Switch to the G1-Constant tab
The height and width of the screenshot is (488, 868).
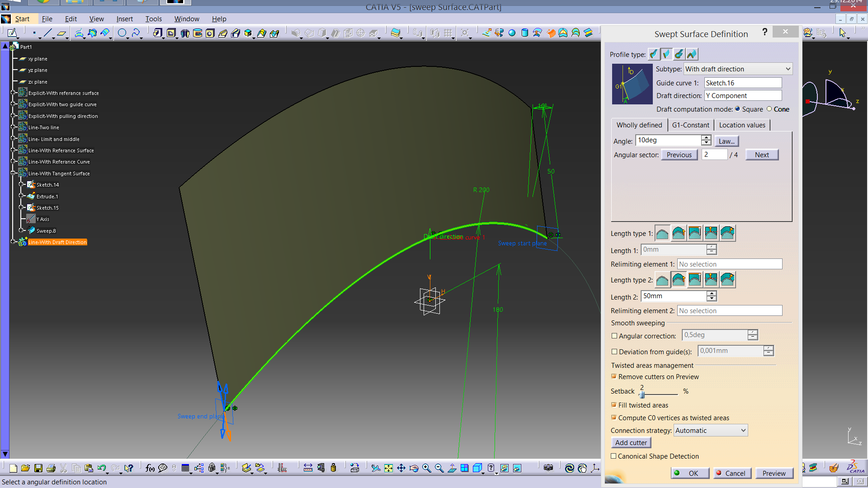690,125
